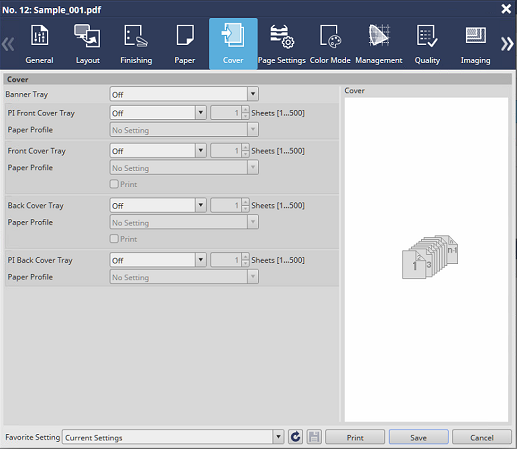Expand the Favorite Setting dropdown

click(x=173, y=437)
